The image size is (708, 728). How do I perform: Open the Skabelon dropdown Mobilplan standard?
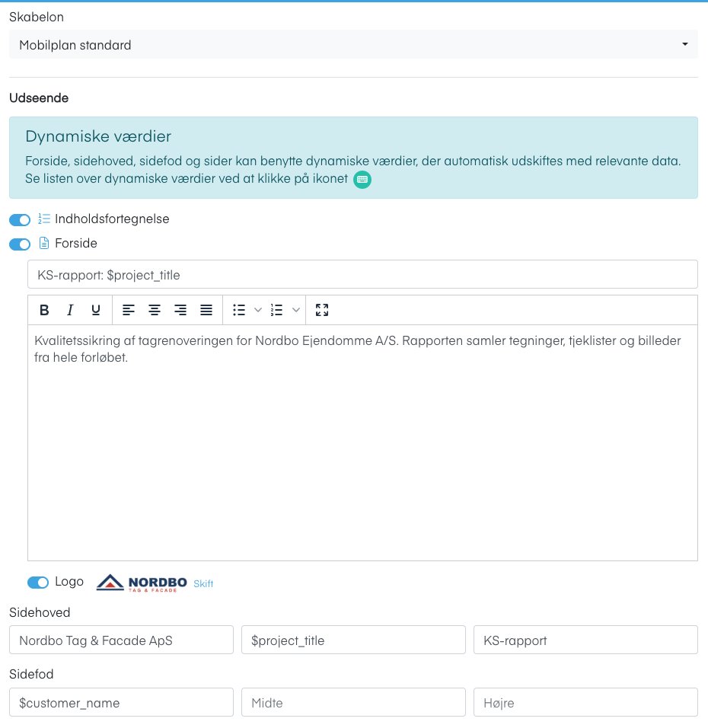(353, 45)
